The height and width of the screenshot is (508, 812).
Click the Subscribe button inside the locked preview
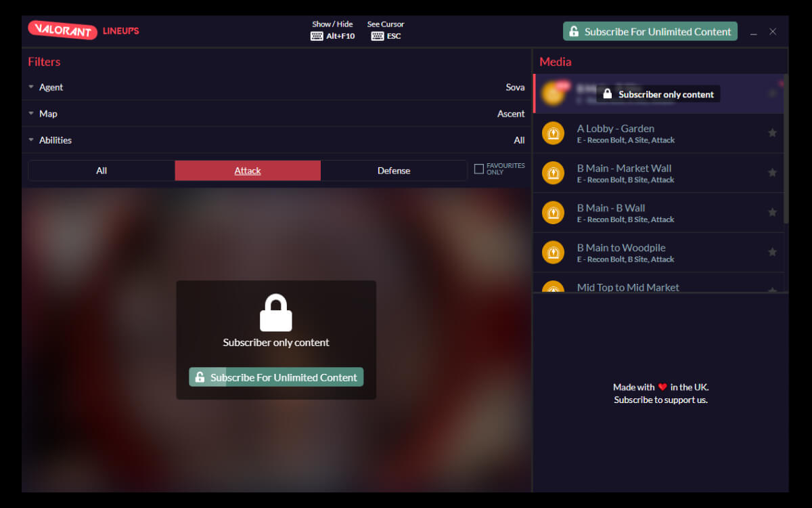276,377
